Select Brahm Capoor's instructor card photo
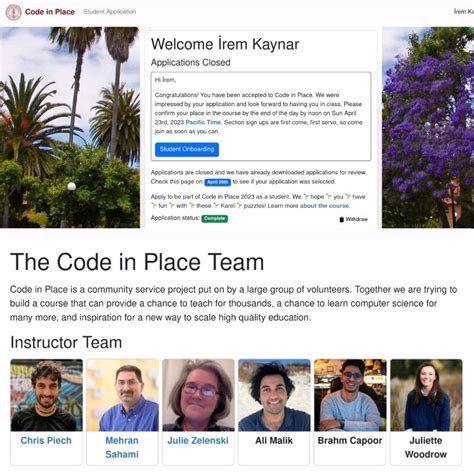The image size is (474, 474). (350, 395)
